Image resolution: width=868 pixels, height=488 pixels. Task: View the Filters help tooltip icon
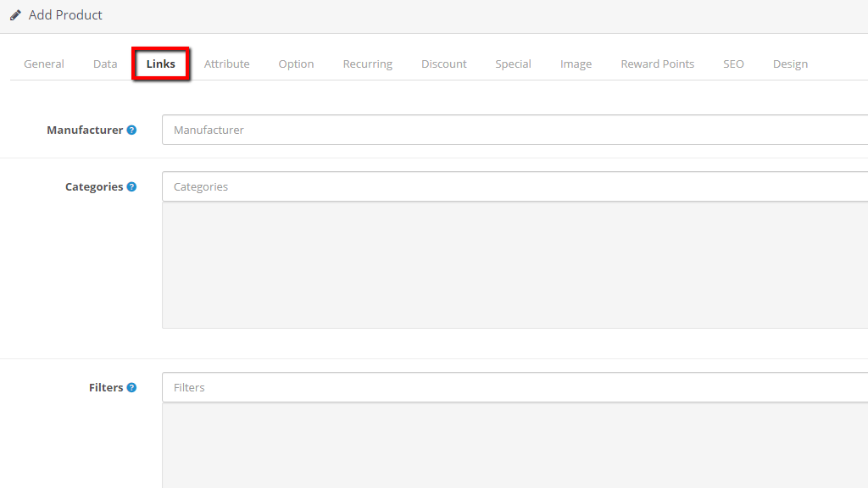[x=132, y=387]
